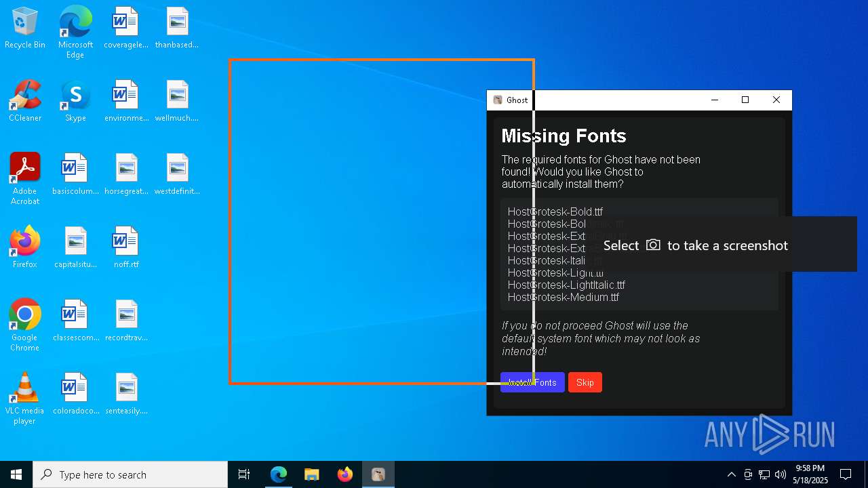Click the taskbar search box

pyautogui.click(x=130, y=474)
